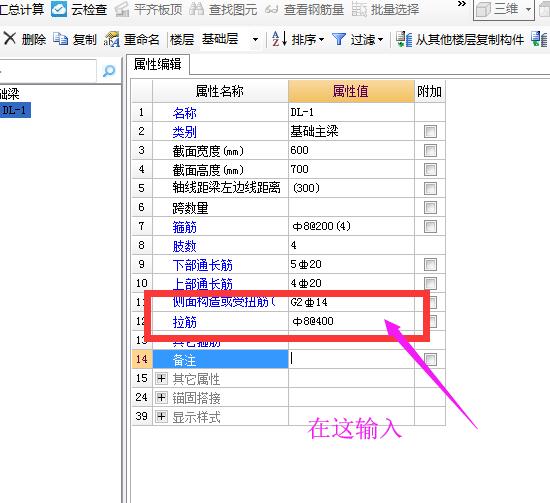The image size is (550, 503).
Task: Click the search magnifier icon
Action: click(x=109, y=71)
